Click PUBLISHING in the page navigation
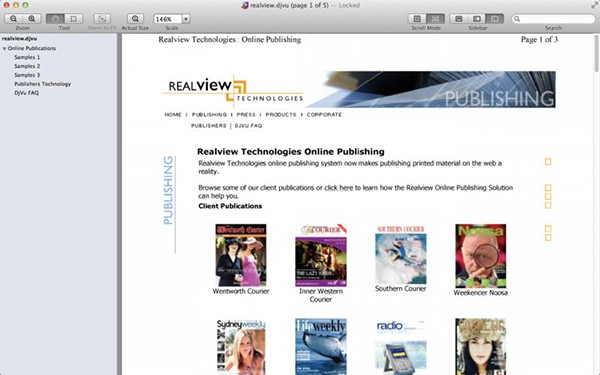Screen dimensions: 600x375 [209, 114]
